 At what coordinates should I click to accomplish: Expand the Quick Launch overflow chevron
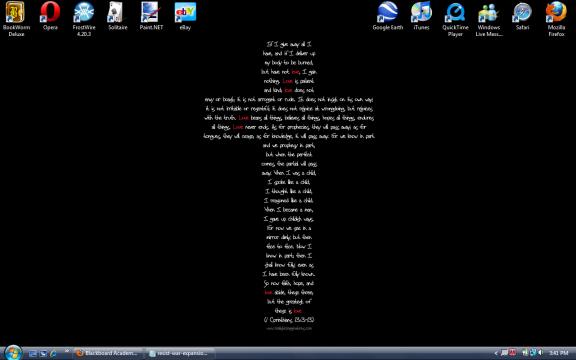tap(67, 351)
